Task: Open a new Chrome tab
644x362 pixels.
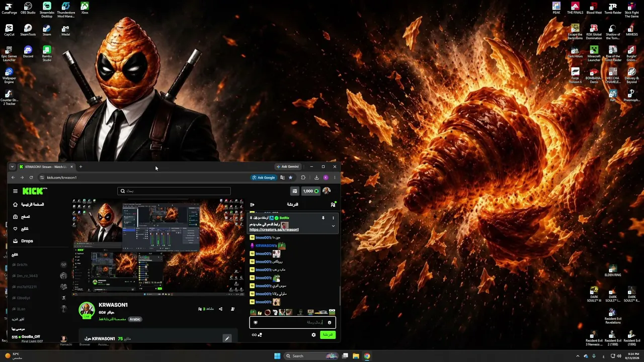Action: tap(80, 167)
